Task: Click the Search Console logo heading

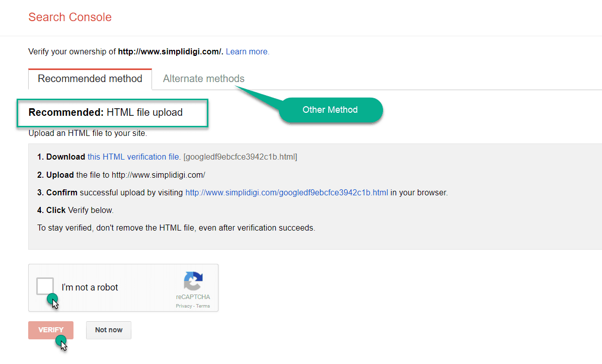Action: (x=70, y=17)
